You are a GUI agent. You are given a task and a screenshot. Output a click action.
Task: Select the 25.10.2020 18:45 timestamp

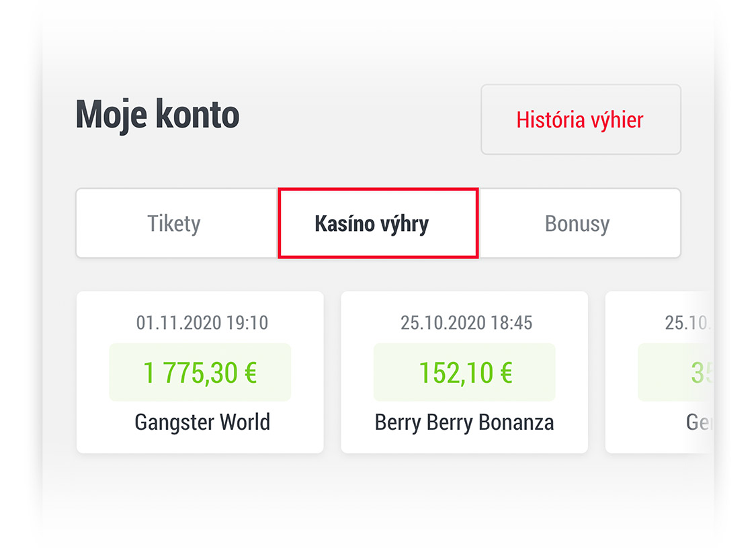(464, 323)
